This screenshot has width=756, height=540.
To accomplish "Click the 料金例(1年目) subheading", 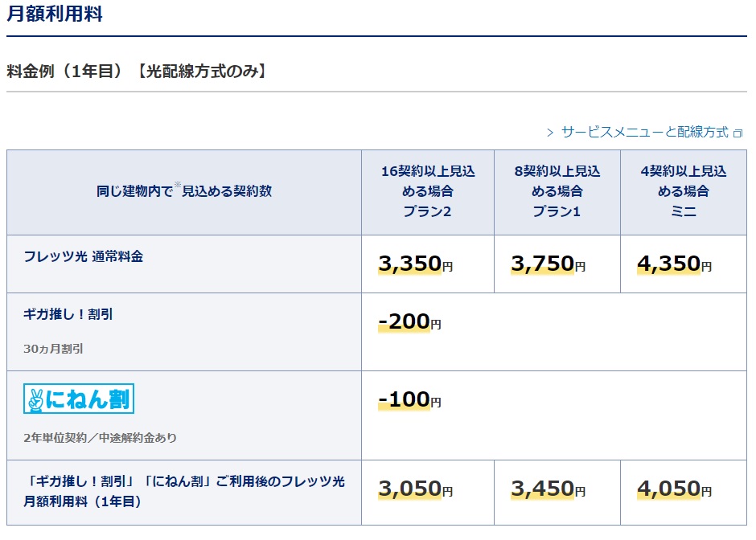I will (x=136, y=71).
